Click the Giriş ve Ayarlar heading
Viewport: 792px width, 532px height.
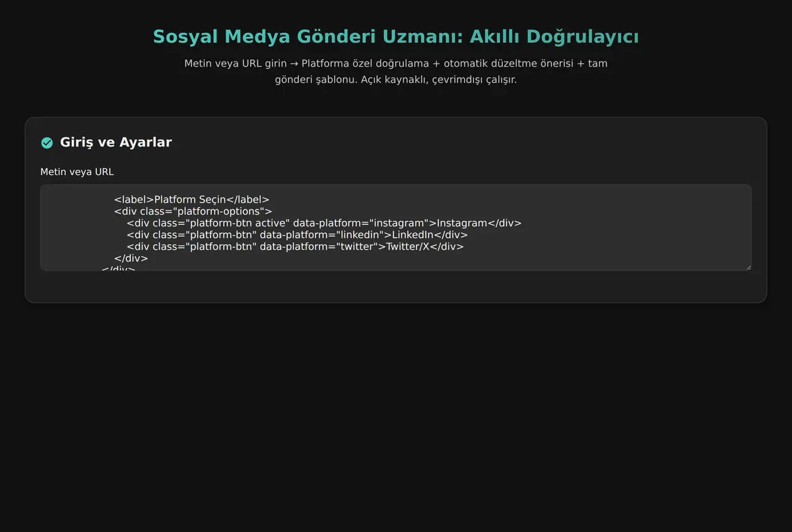(x=115, y=143)
